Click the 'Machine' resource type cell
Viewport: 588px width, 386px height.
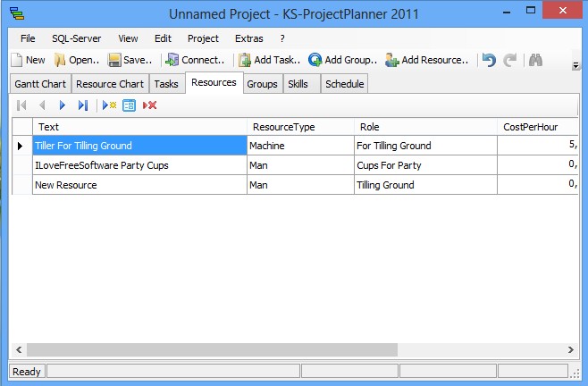pos(301,146)
